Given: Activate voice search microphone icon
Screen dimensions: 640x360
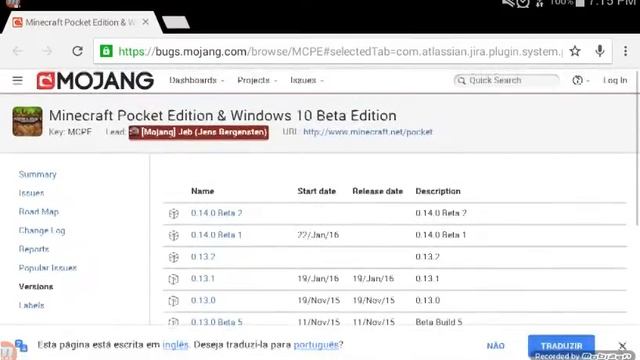Looking at the screenshot, I should coord(600,51).
